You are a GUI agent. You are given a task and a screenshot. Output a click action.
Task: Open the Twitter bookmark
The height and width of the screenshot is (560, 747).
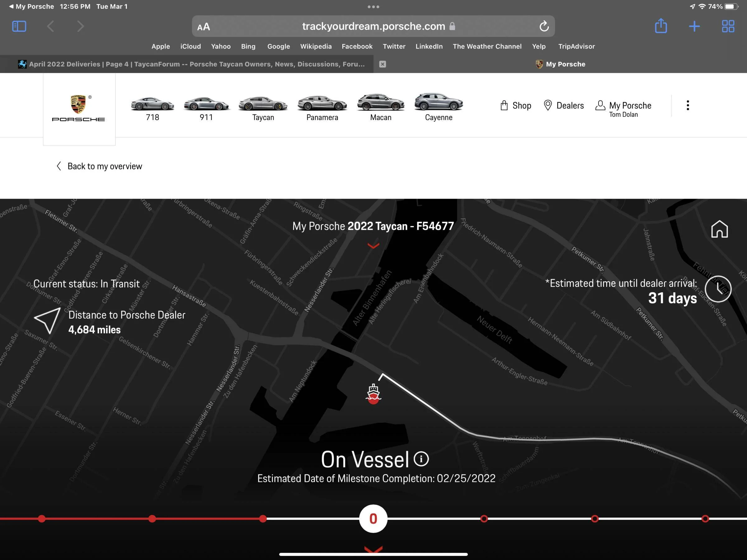coord(394,46)
